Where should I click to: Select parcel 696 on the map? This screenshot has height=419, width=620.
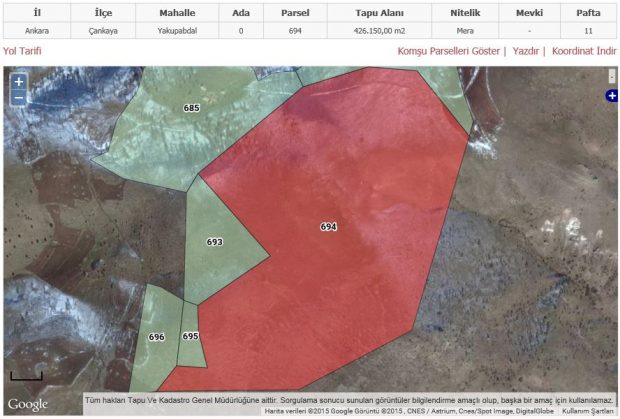156,337
